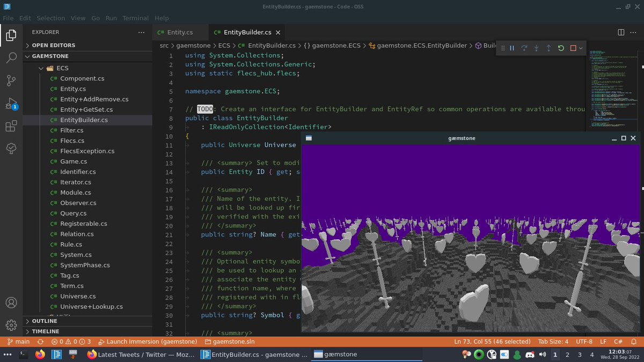Click Ln 73, Col 55 cursor position
This screenshot has height=362, width=644.
[x=493, y=342]
